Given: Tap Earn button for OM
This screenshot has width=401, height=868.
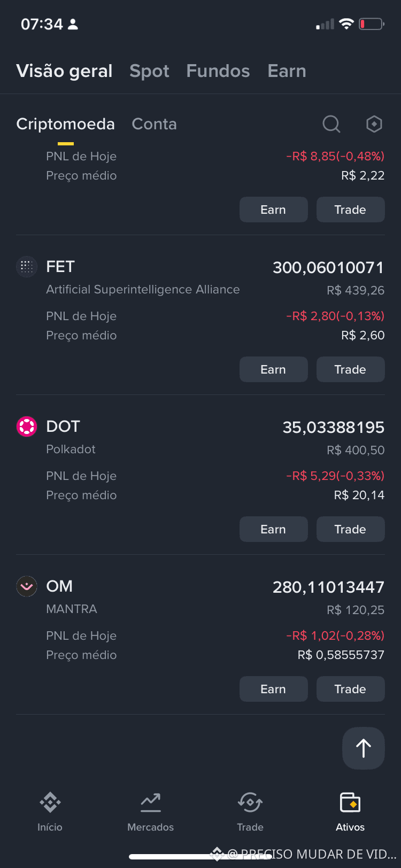Looking at the screenshot, I should [x=274, y=689].
